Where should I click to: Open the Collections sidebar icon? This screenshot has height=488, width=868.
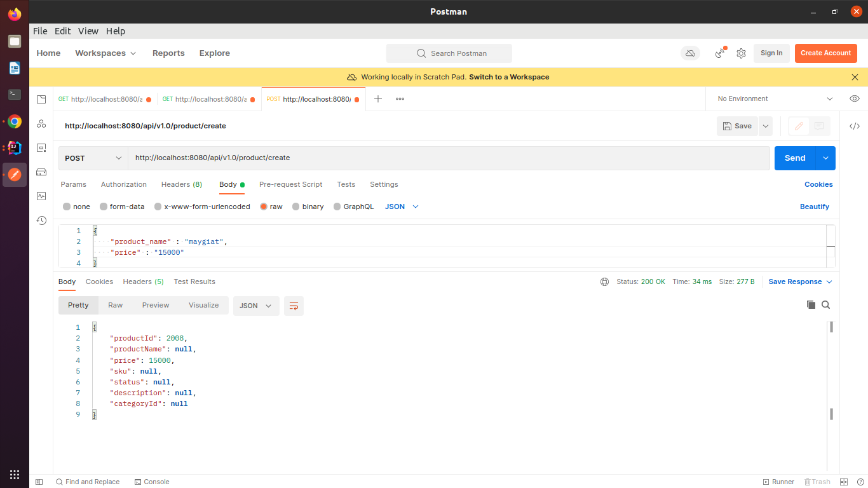click(x=41, y=99)
